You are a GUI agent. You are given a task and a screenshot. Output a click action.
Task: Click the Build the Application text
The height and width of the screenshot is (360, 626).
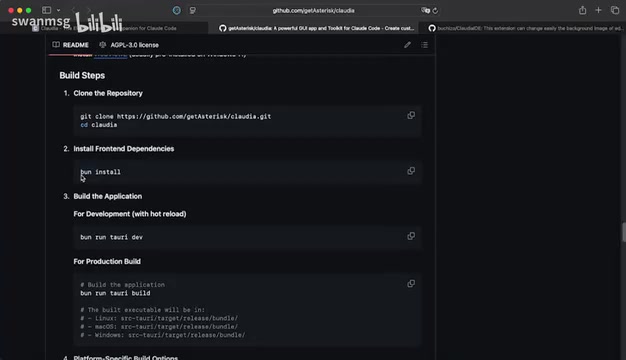108,196
